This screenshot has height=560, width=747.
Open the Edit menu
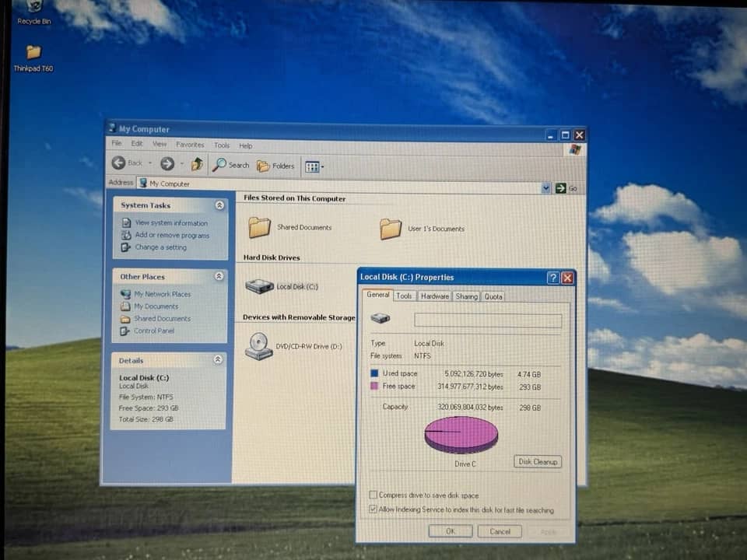(x=137, y=143)
